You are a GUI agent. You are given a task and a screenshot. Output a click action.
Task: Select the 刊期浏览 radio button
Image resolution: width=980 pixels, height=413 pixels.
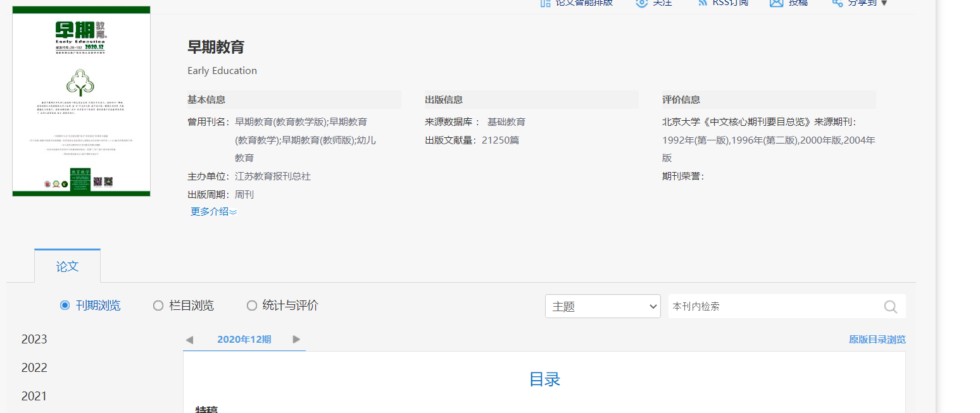[65, 305]
